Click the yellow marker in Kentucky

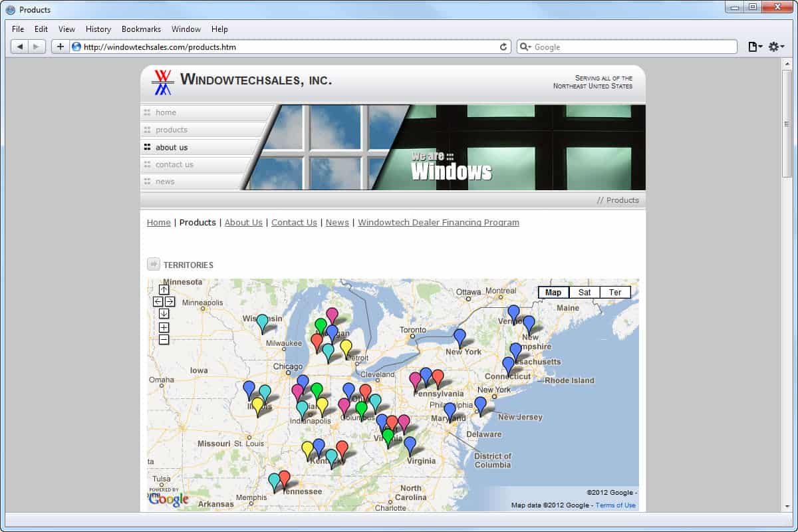[x=307, y=450]
